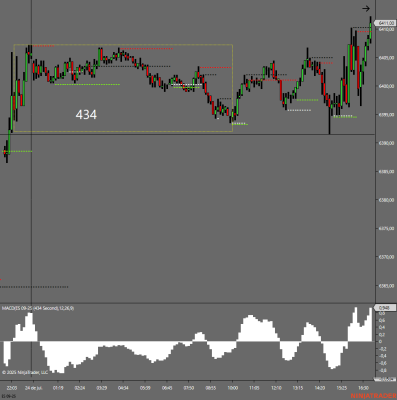Select the yellow rectangle's top border
The height and width of the screenshot is (400, 397).
click(x=123, y=45)
